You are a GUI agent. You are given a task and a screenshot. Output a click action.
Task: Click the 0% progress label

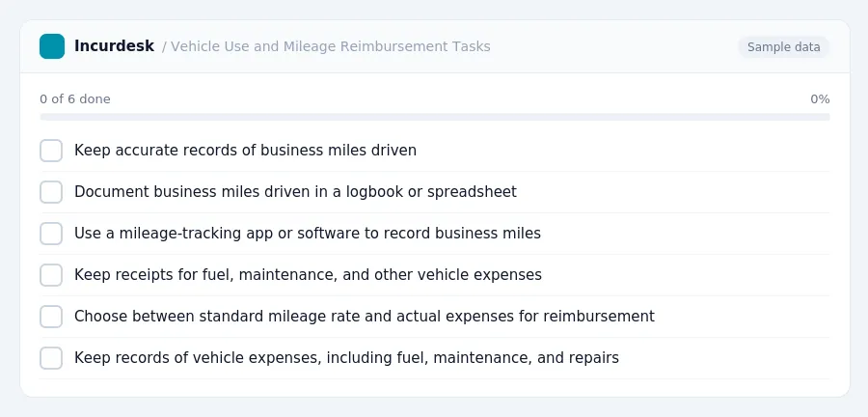(x=820, y=99)
